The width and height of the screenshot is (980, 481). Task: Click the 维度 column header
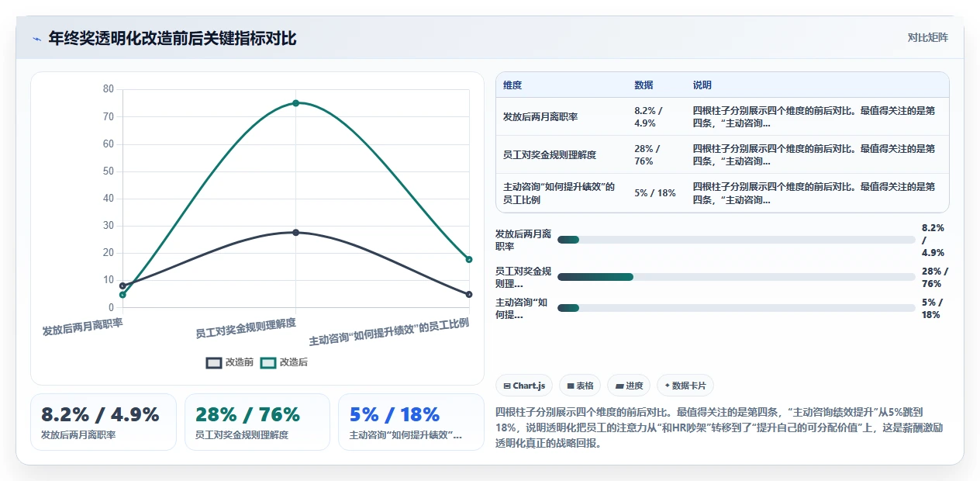pos(512,85)
